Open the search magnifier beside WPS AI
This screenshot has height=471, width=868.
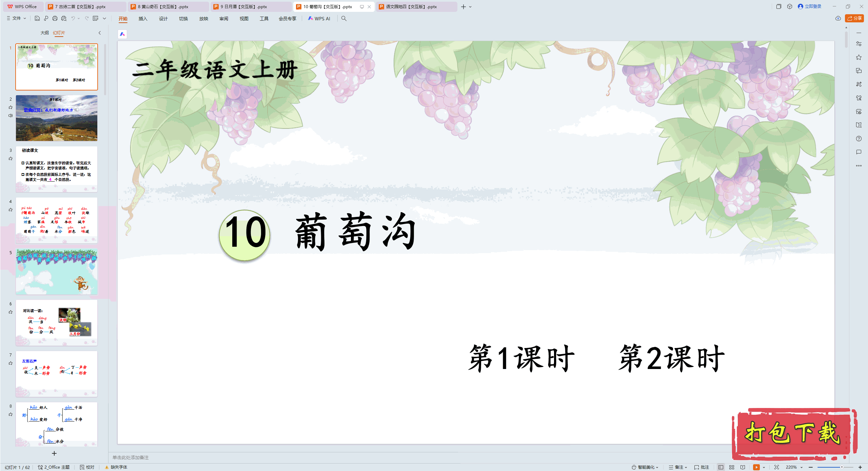[344, 19]
